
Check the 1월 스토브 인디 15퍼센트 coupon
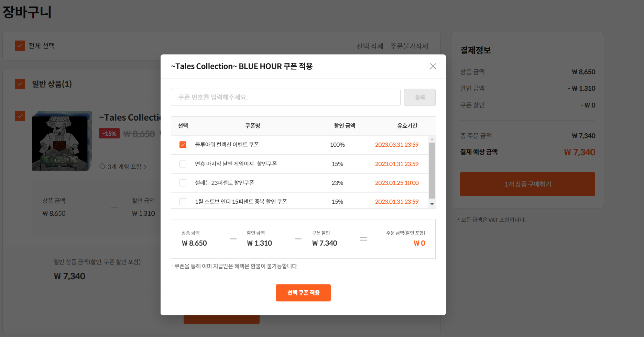(183, 202)
